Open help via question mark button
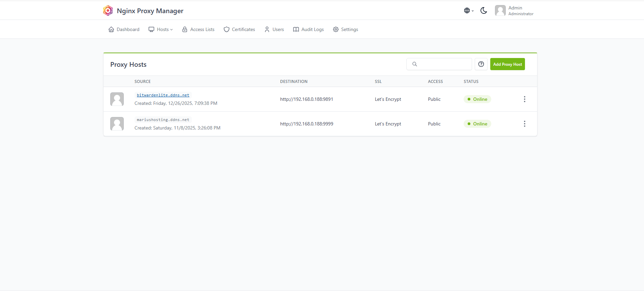Screen dimensions: 644x292 tap(481, 64)
